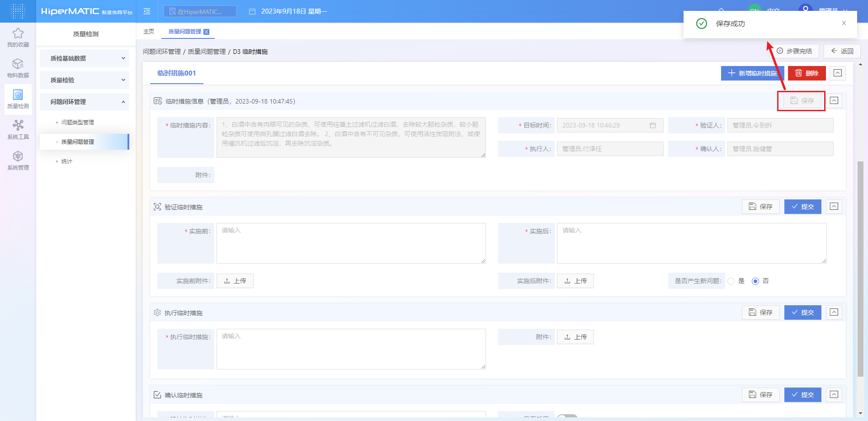The width and height of the screenshot is (868, 421).
Task: Click the 目标时间 date field
Action: (x=610, y=125)
